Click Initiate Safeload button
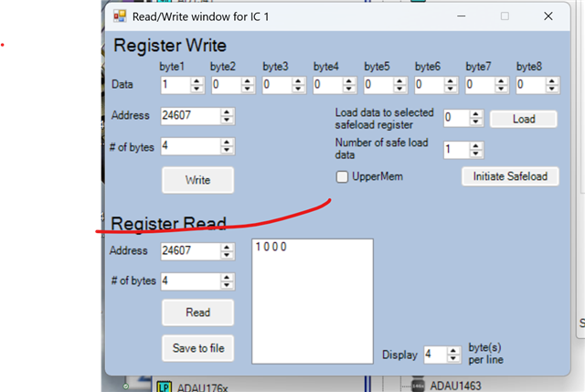This screenshot has height=392, width=585. pos(510,176)
